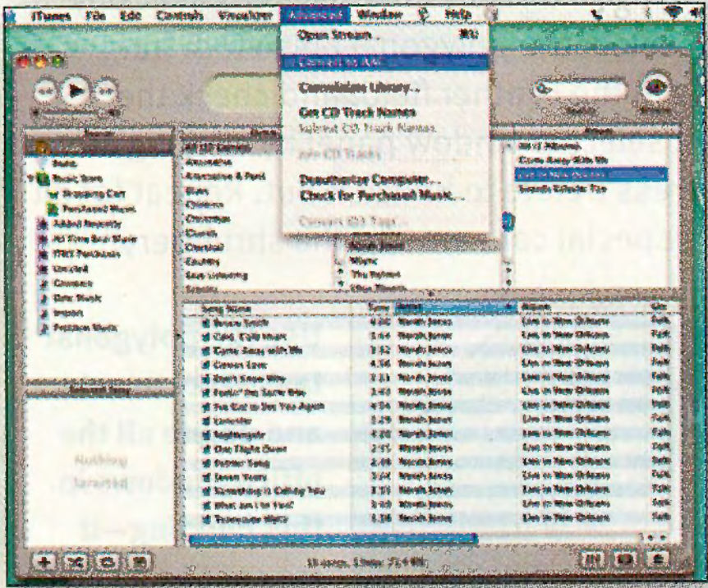Open the script menu icon
The width and height of the screenshot is (708, 588).
(424, 15)
